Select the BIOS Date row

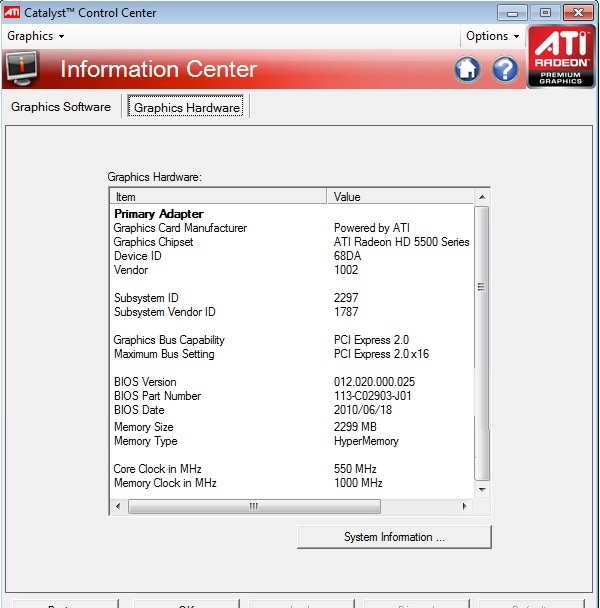[292, 409]
